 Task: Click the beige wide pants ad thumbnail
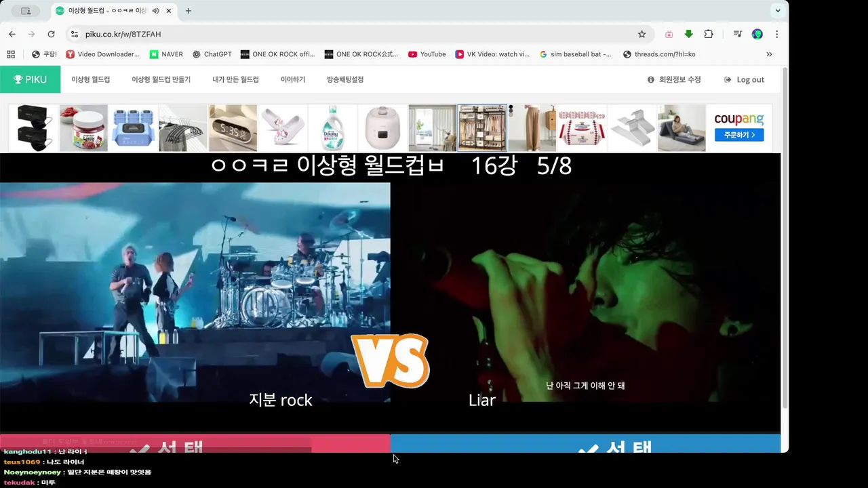click(x=532, y=128)
